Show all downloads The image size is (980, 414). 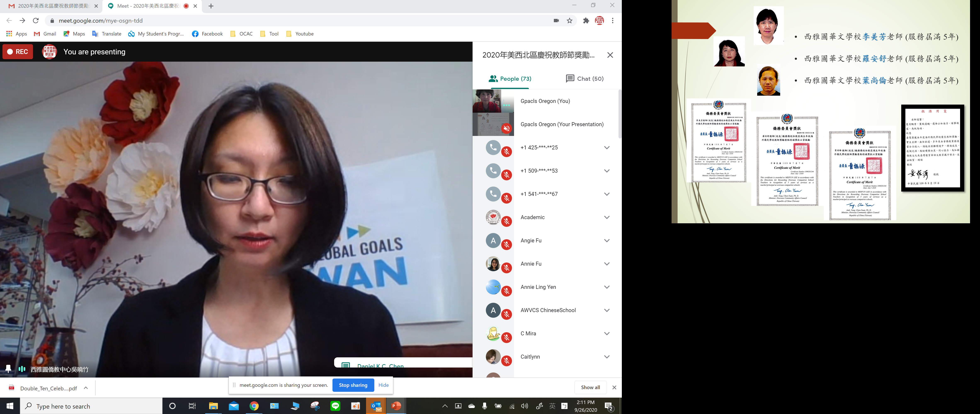point(590,387)
